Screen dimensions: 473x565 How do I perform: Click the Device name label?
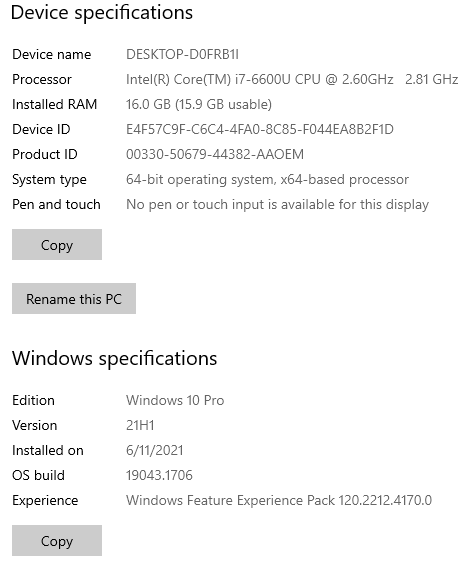[x=52, y=54]
